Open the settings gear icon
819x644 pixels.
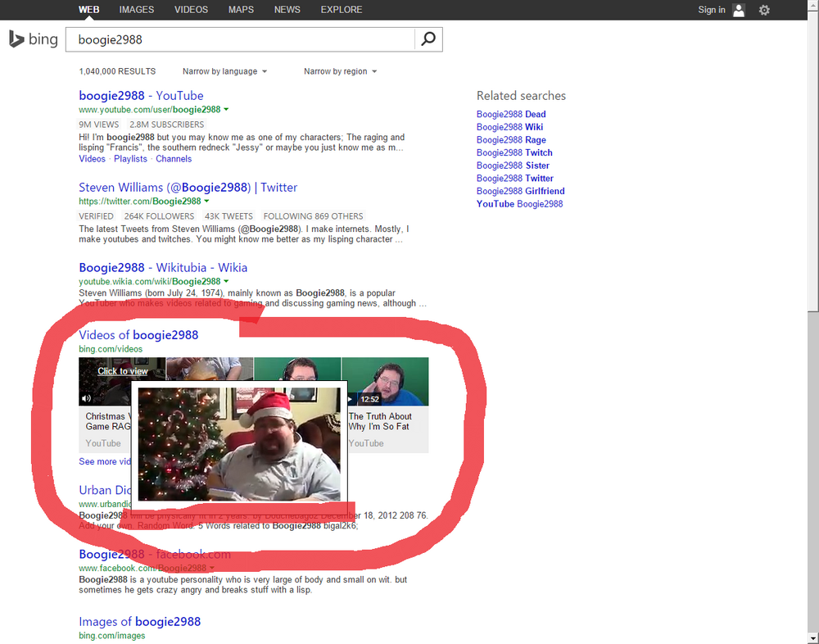764,10
